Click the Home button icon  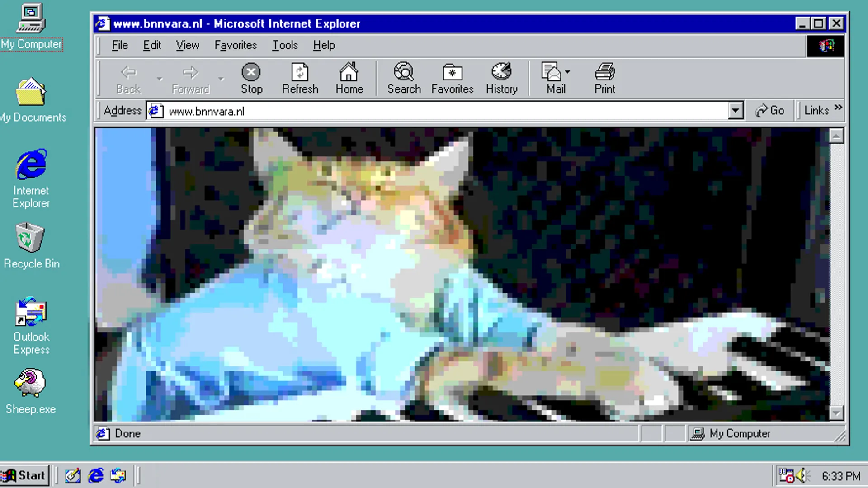(349, 78)
